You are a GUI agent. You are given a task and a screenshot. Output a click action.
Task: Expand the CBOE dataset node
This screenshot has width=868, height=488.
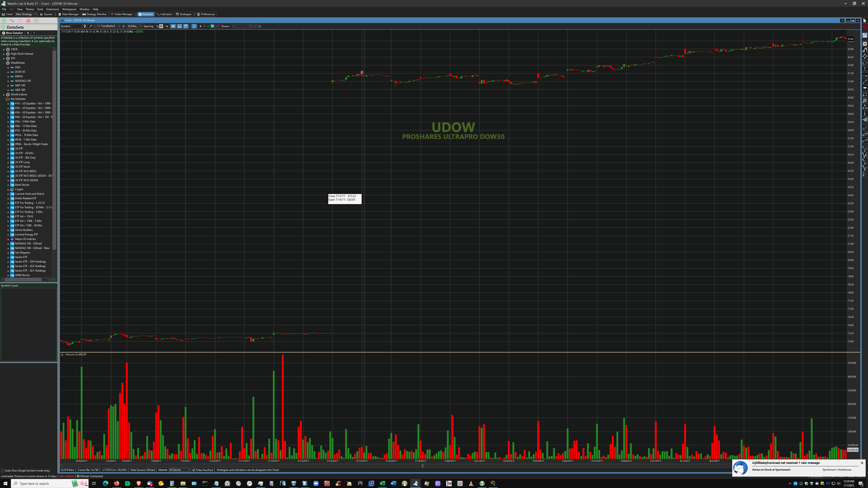point(4,49)
